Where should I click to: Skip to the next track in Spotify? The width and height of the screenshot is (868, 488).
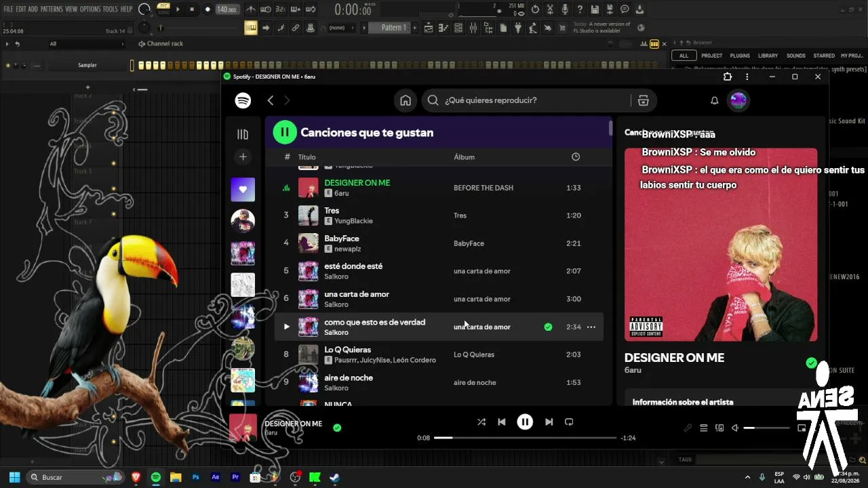pos(549,422)
